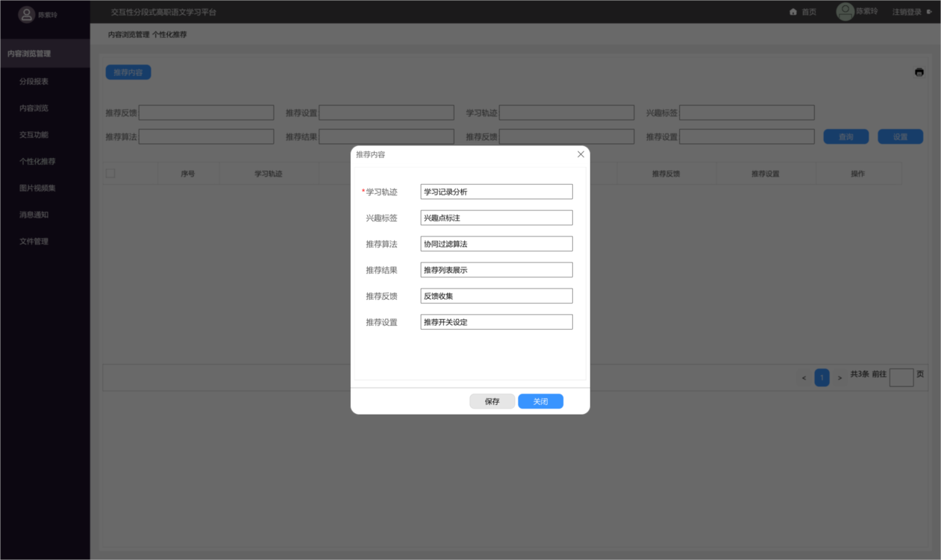Click the user avatar in top bar
The width and height of the screenshot is (941, 560).
coord(845,12)
